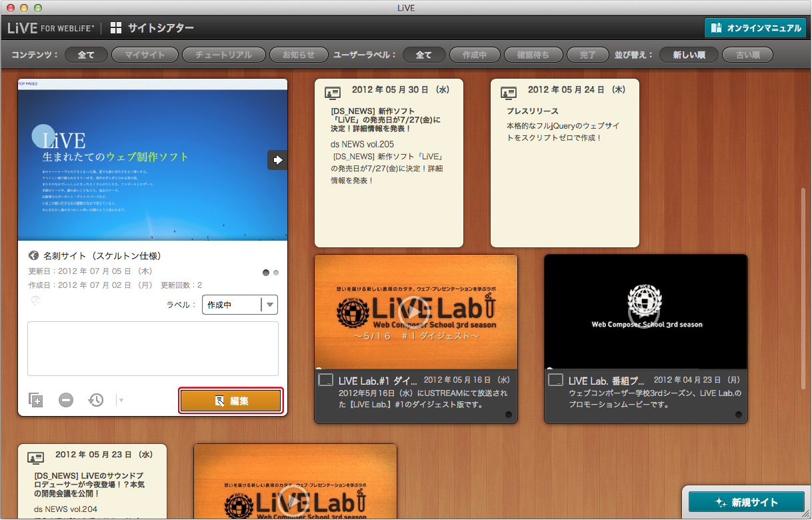The width and height of the screenshot is (812, 520).
Task: Create a site with 新規サイト
Action: [x=747, y=502]
